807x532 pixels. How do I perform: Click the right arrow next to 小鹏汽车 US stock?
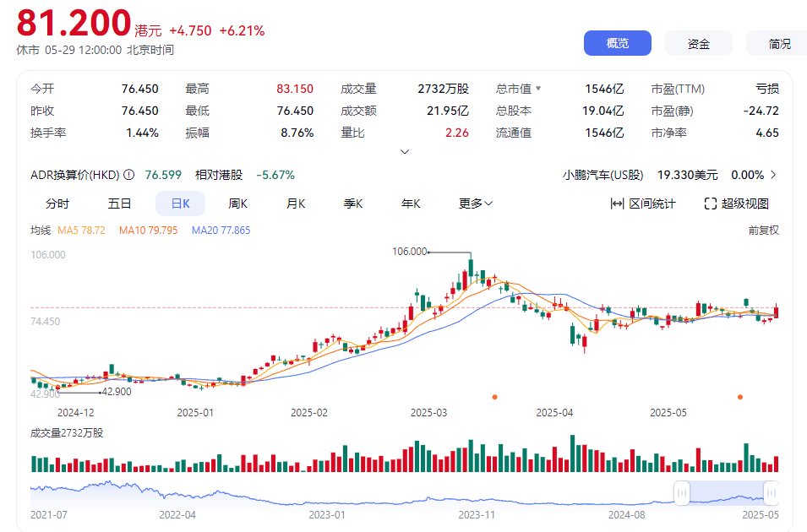pyautogui.click(x=773, y=175)
